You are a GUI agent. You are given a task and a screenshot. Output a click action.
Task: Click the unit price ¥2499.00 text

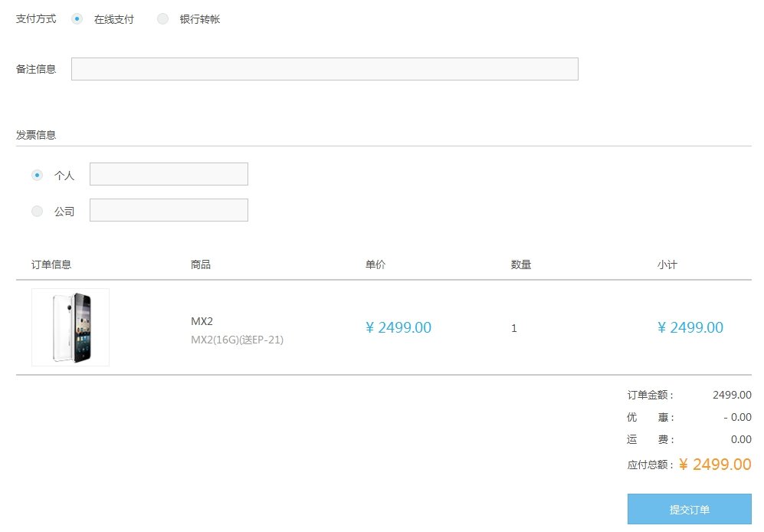398,327
